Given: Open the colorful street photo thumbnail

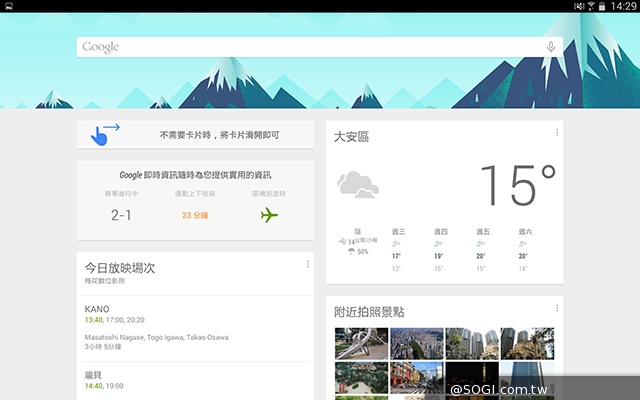Looking at the screenshot, I should [x=417, y=378].
